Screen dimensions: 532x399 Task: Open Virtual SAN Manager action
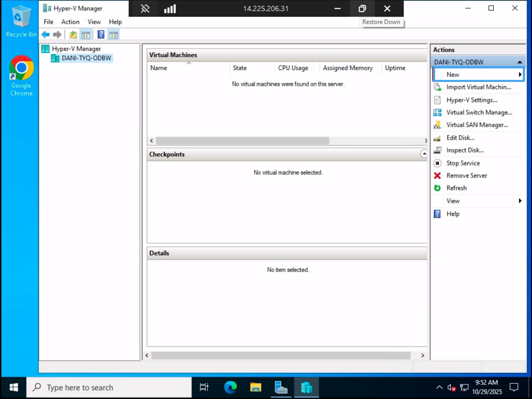[477, 125]
